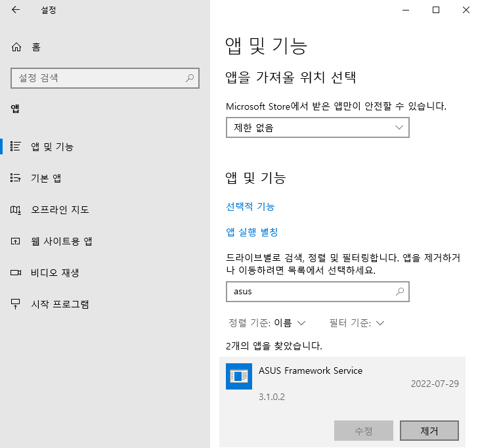Open 시작 프로그램 in the sidebar
The height and width of the screenshot is (448, 478).
point(60,304)
